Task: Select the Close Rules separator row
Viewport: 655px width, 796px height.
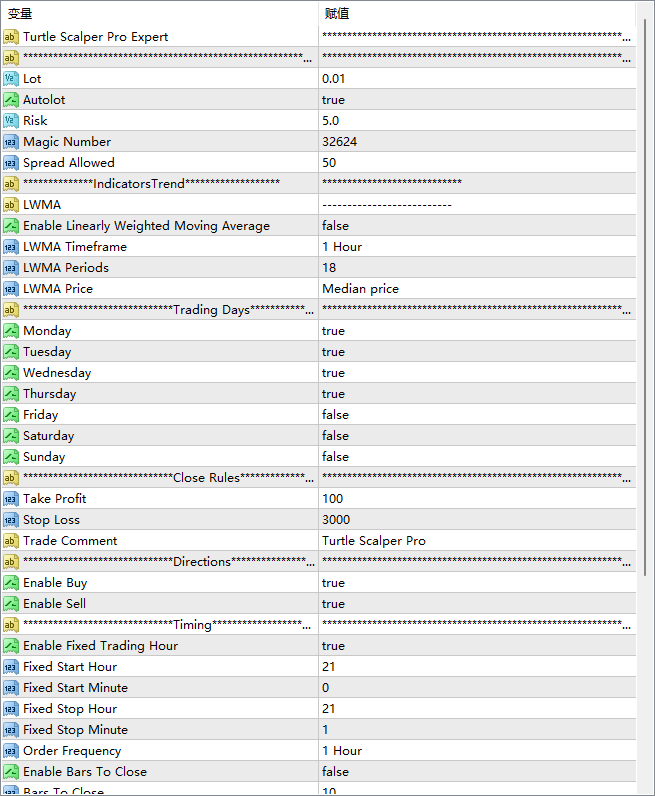Action: point(318,478)
